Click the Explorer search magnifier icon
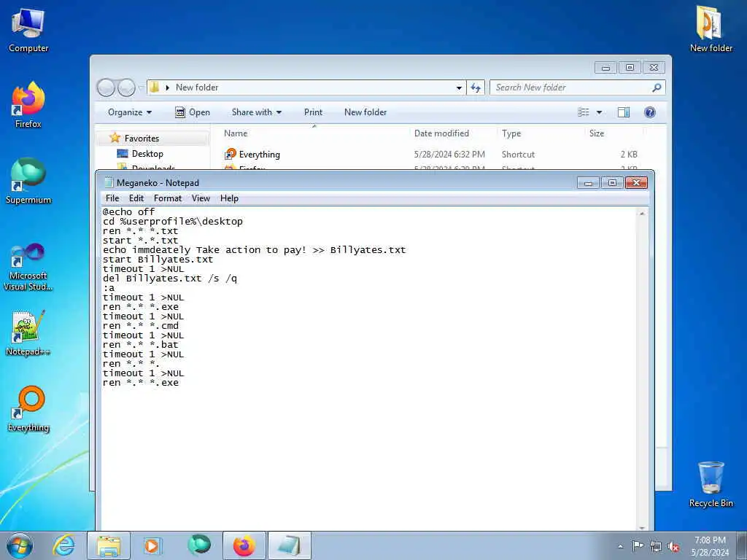The height and width of the screenshot is (560, 747). coord(657,87)
